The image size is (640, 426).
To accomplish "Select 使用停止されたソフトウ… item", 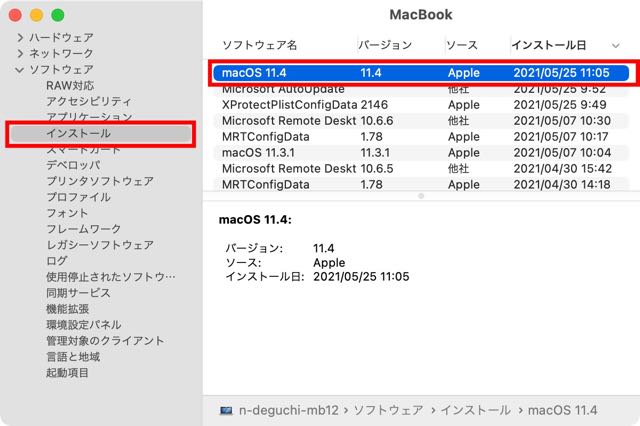I will point(111,277).
